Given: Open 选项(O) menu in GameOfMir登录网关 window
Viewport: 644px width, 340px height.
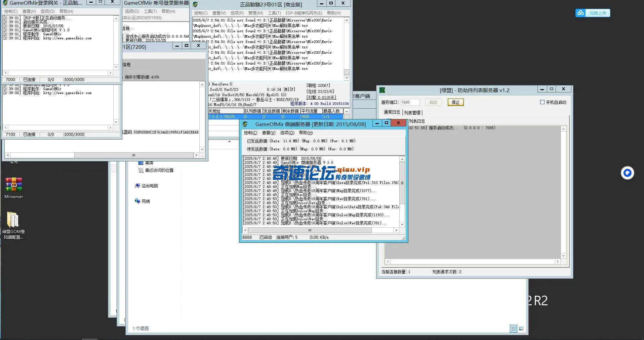Looking at the screenshot, I should [x=47, y=11].
